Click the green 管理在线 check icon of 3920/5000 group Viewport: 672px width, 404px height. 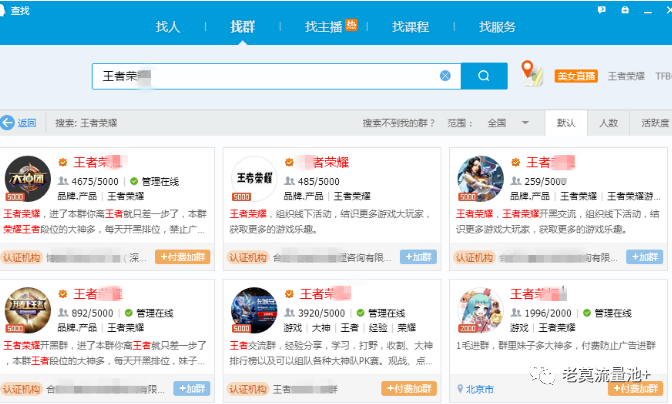[360, 313]
